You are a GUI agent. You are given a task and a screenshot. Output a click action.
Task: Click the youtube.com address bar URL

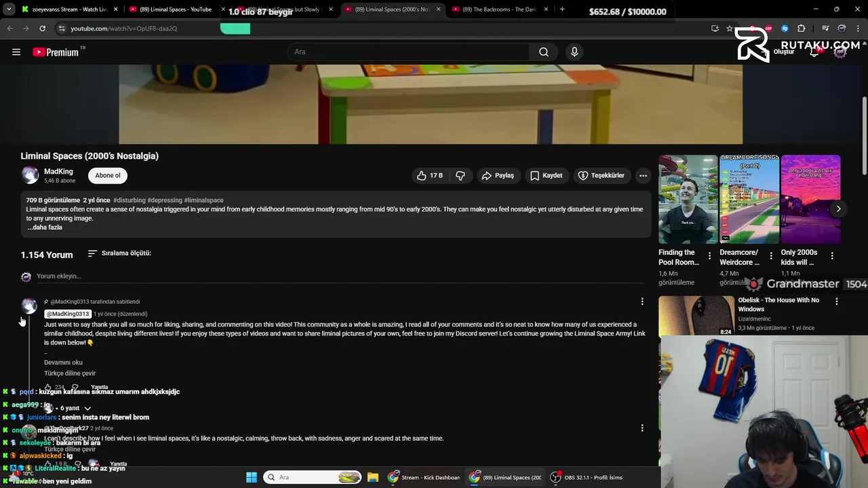coord(123,28)
